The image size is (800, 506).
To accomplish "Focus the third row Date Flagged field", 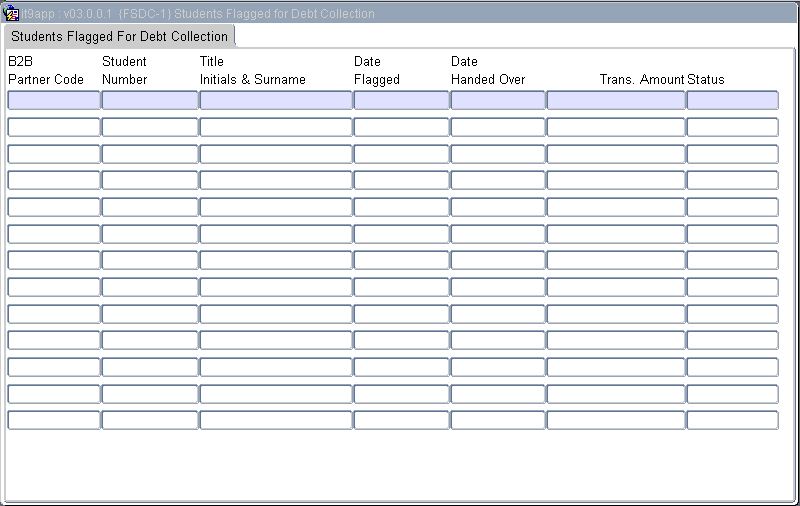I will click(x=401, y=154).
